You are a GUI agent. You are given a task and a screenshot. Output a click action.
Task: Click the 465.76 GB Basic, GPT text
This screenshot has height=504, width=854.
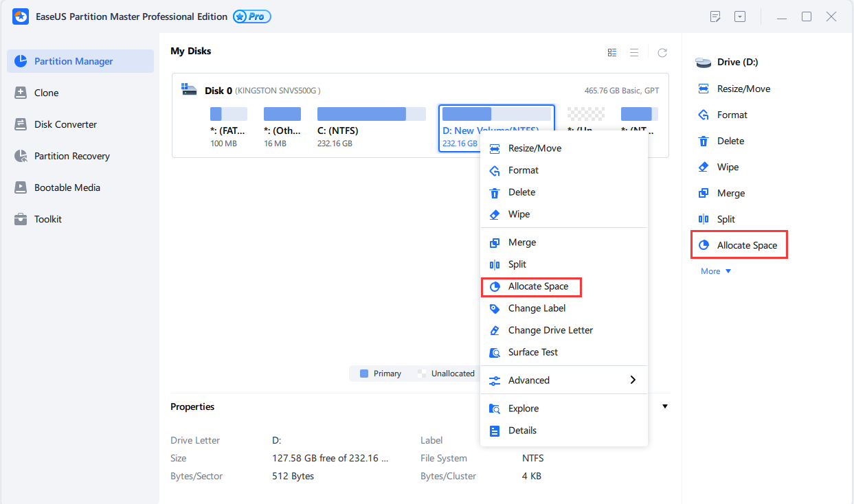pos(621,91)
